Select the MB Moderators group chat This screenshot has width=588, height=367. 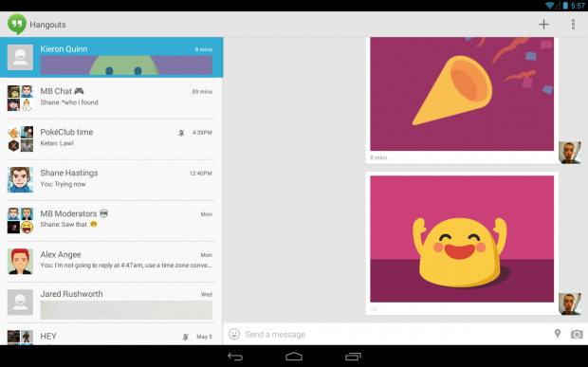click(x=111, y=221)
